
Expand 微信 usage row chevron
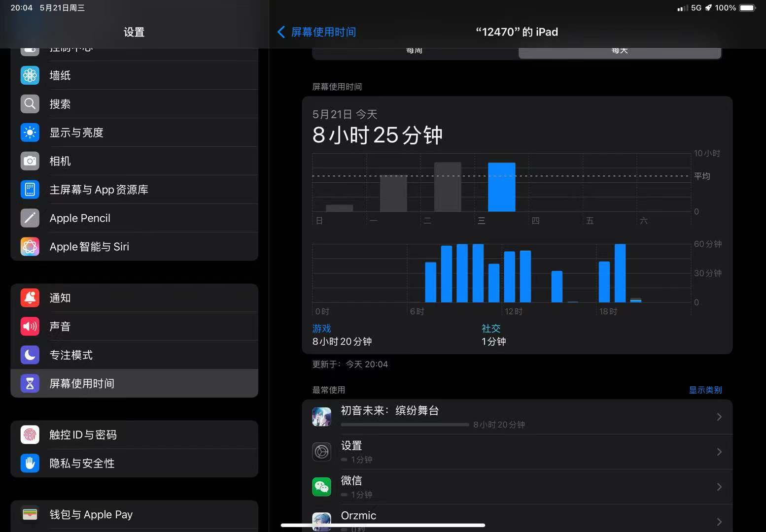(719, 487)
